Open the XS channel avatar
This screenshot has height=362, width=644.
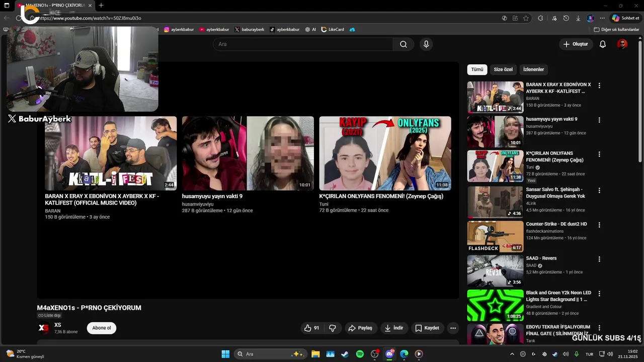click(44, 328)
